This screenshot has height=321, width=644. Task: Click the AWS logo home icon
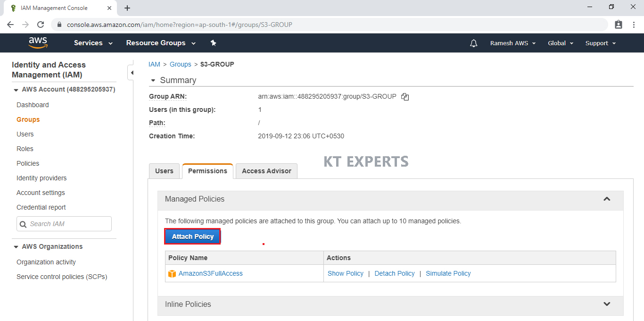(x=38, y=43)
